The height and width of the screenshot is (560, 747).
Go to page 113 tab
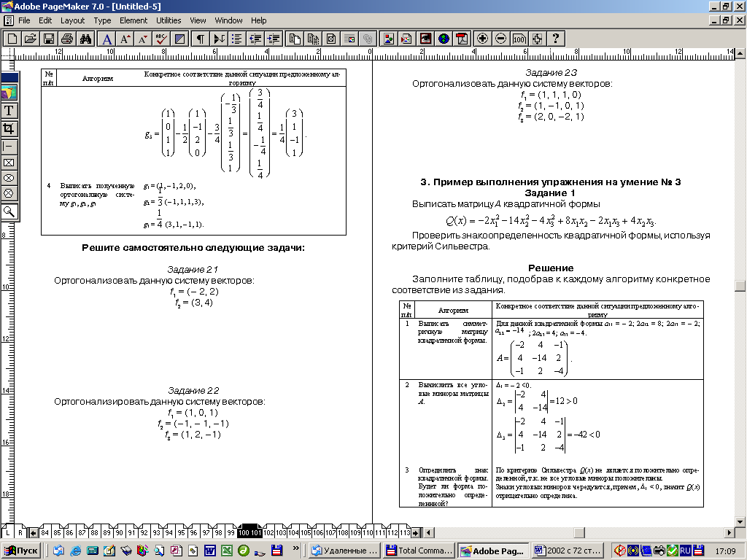(x=405, y=532)
